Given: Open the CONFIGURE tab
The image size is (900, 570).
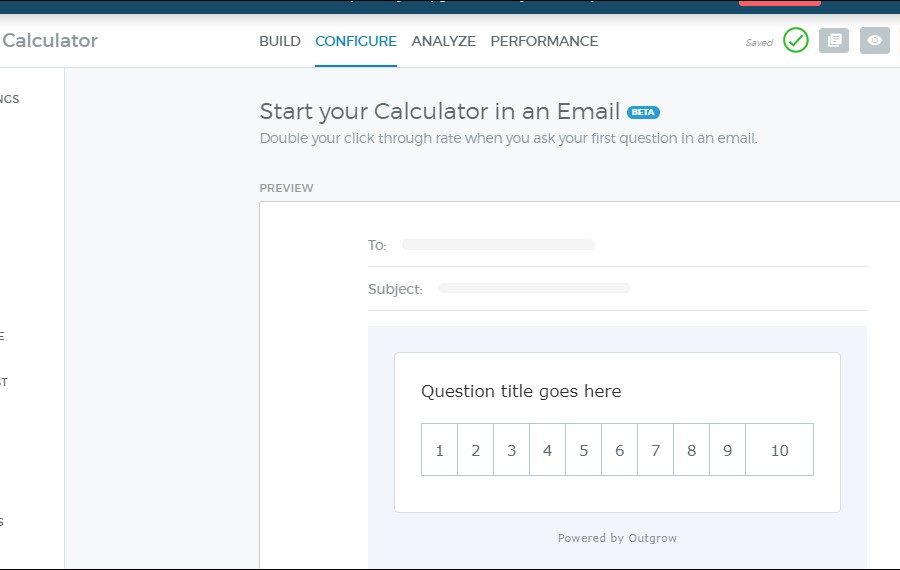Looking at the screenshot, I should coord(356,42).
